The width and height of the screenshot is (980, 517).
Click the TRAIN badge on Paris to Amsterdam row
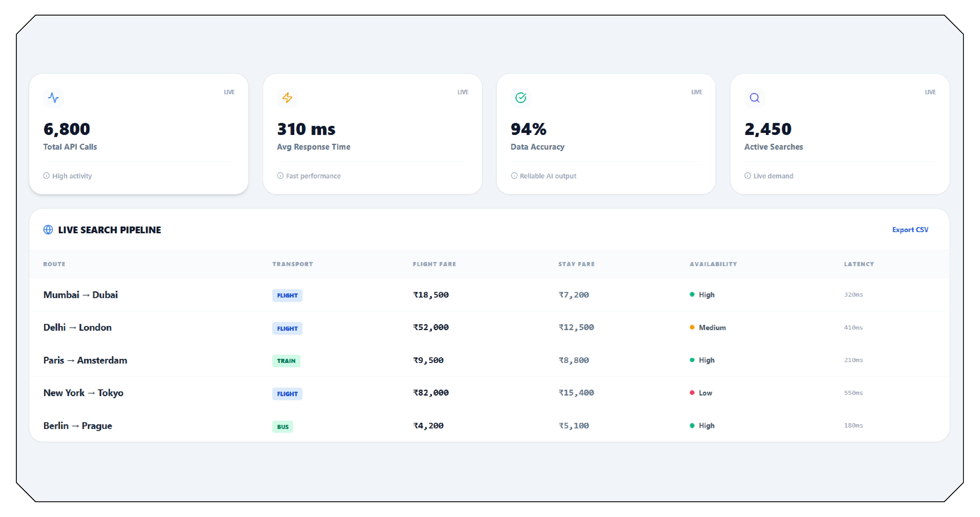click(286, 361)
